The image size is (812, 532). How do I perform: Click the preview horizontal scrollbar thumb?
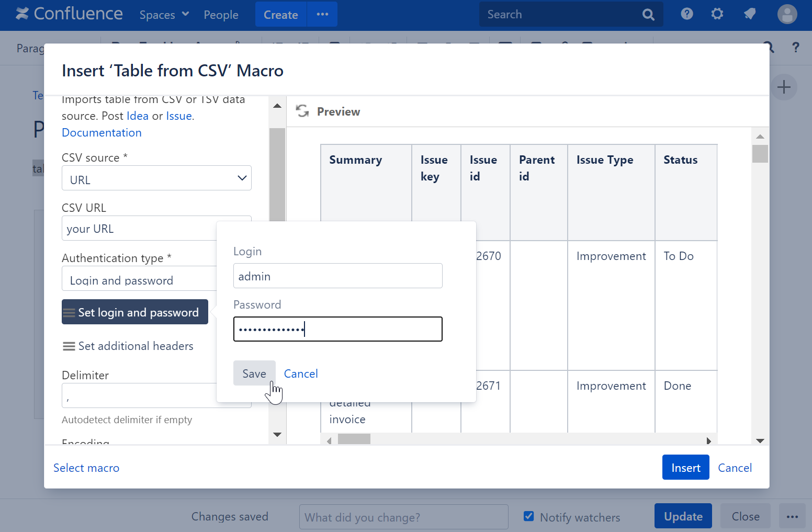[x=354, y=439]
